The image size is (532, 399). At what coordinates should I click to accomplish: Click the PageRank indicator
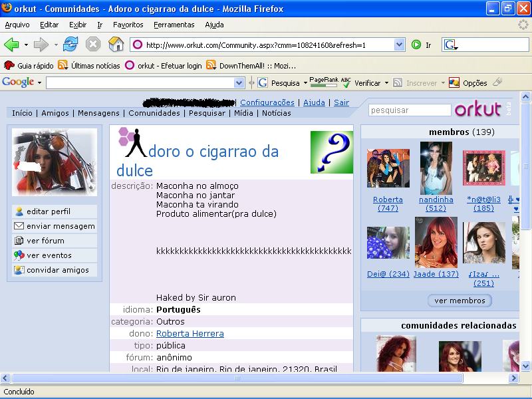(324, 82)
